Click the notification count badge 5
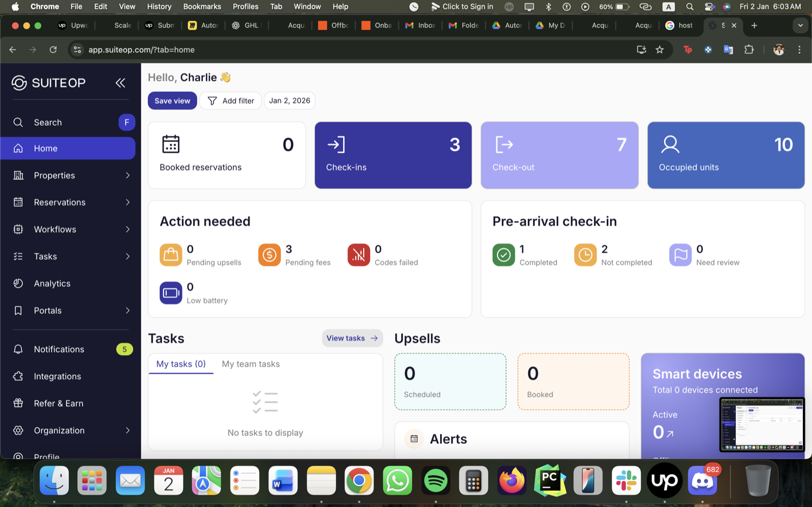The height and width of the screenshot is (507, 812). (125, 350)
